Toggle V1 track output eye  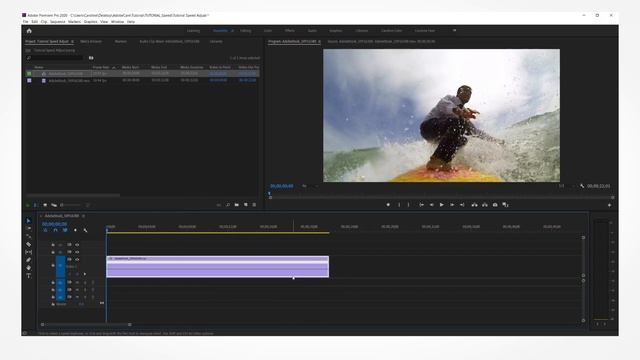click(x=77, y=260)
